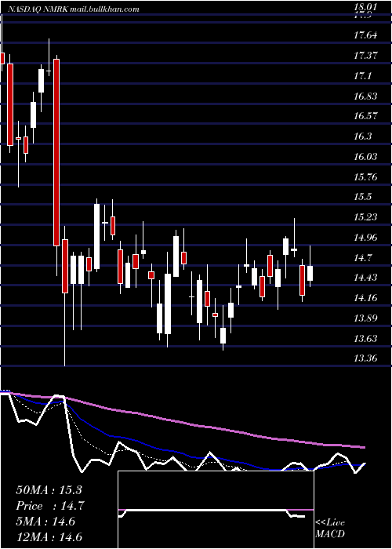
Task: Click the tall red candle dropping from 17.37
Action: point(56,152)
